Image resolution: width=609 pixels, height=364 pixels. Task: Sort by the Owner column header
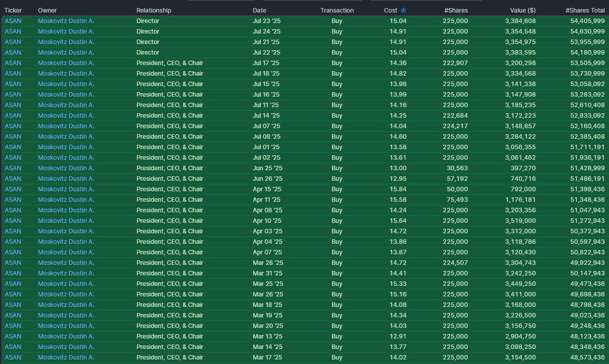point(47,10)
